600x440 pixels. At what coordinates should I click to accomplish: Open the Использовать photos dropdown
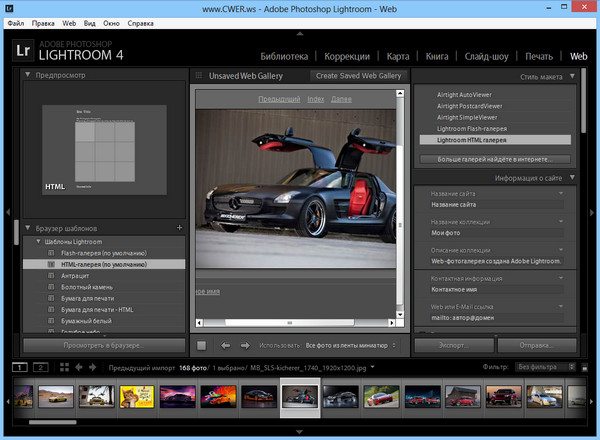(x=351, y=345)
